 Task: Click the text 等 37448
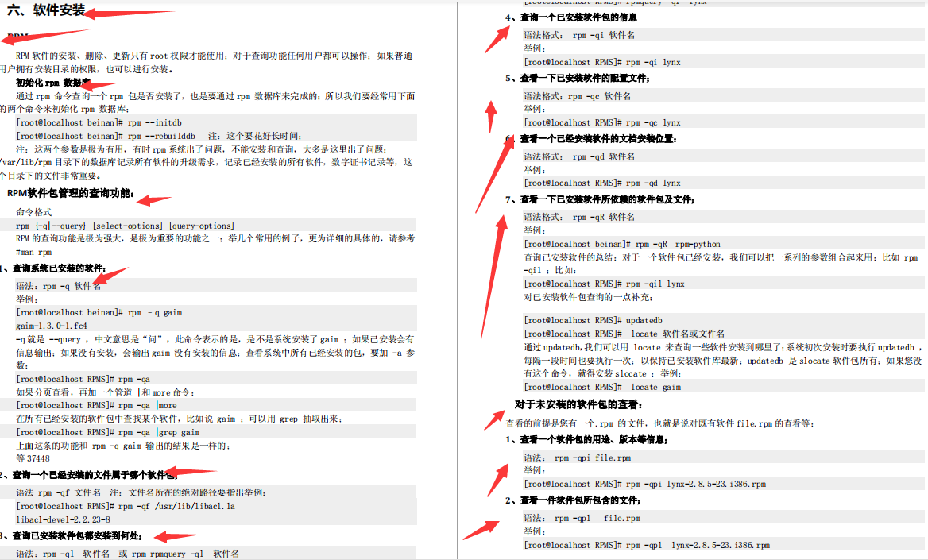click(33, 458)
